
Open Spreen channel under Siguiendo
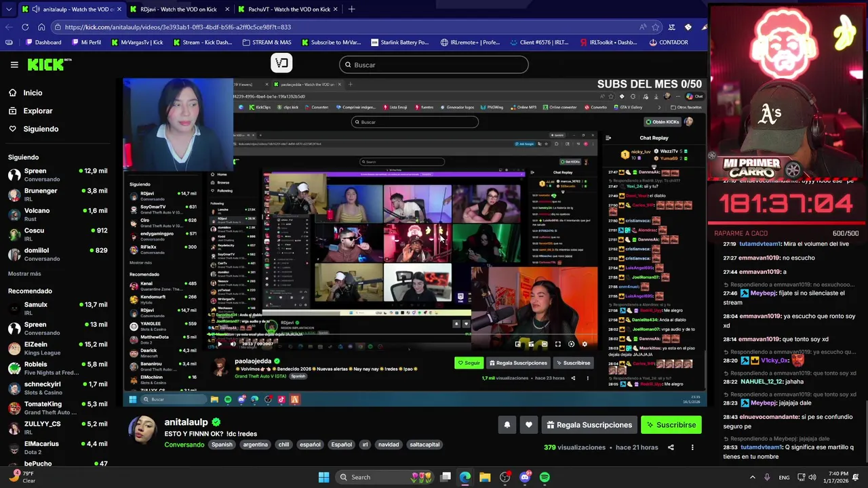coord(58,175)
